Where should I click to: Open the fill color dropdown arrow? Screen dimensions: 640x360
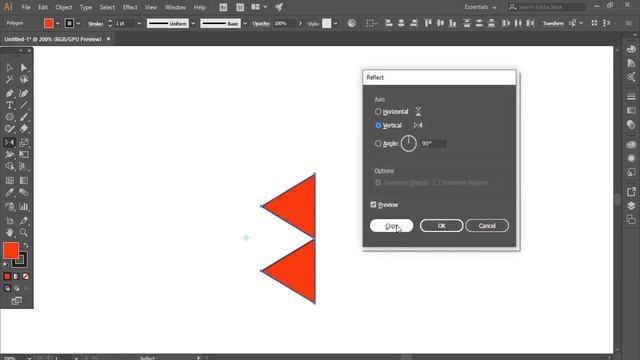click(x=58, y=23)
